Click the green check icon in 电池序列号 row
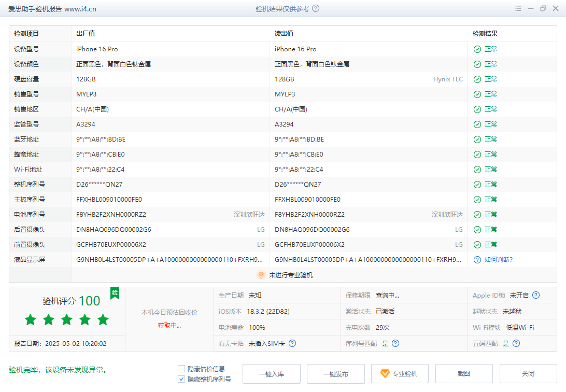Image resolution: width=566 pixels, height=392 pixels. click(x=477, y=215)
